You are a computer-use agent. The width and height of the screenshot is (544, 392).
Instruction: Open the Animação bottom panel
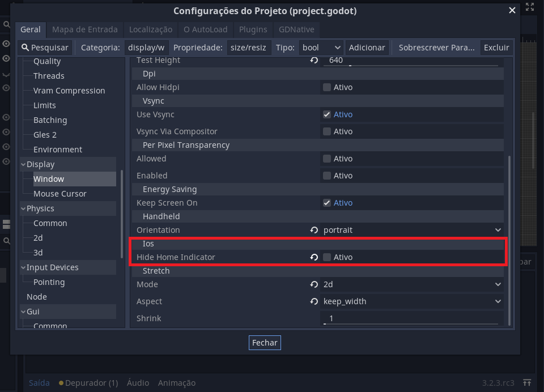tap(177, 382)
